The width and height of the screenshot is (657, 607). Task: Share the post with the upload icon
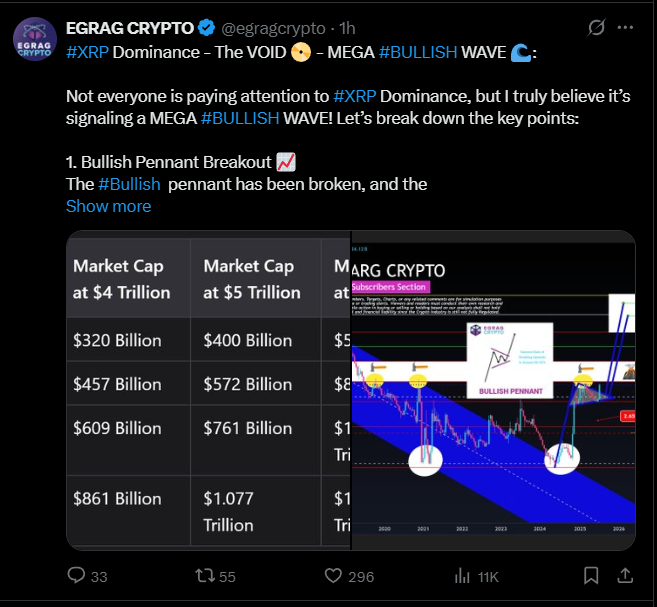click(625, 575)
